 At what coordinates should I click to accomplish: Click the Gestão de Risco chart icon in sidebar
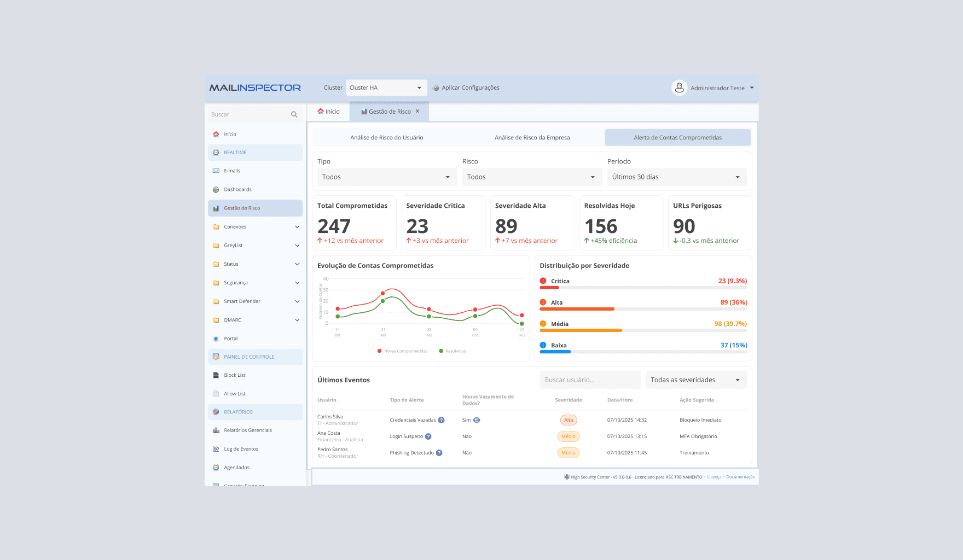coord(216,208)
